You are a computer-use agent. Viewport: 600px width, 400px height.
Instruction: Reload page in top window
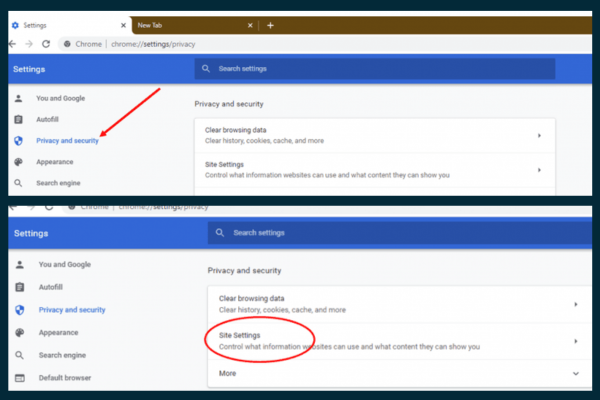click(x=46, y=44)
